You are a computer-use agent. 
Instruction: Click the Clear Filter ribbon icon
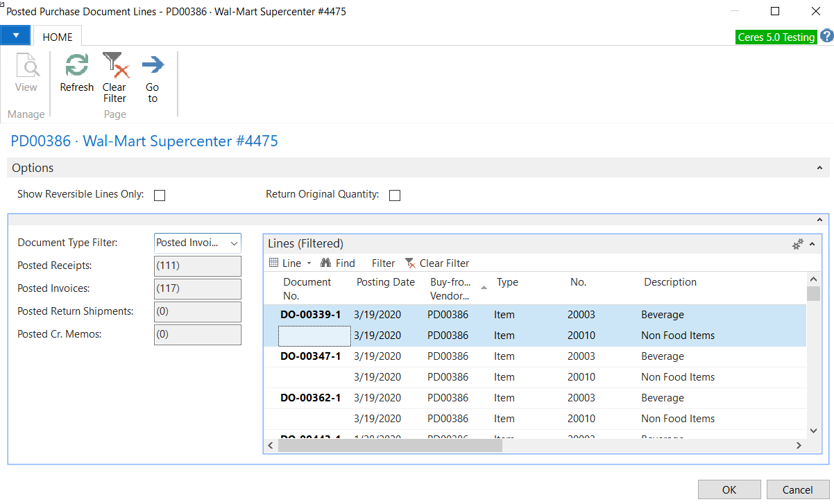tap(115, 67)
